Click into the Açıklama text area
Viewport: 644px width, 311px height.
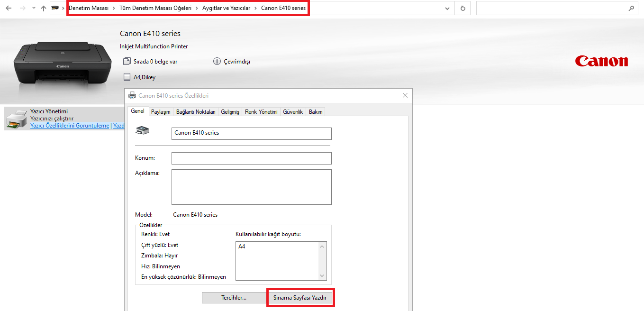(x=252, y=187)
